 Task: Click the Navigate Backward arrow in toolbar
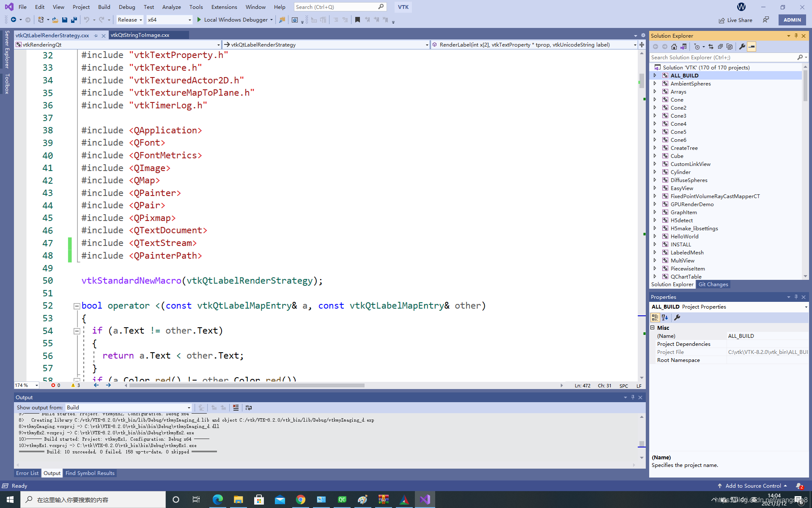(x=14, y=19)
